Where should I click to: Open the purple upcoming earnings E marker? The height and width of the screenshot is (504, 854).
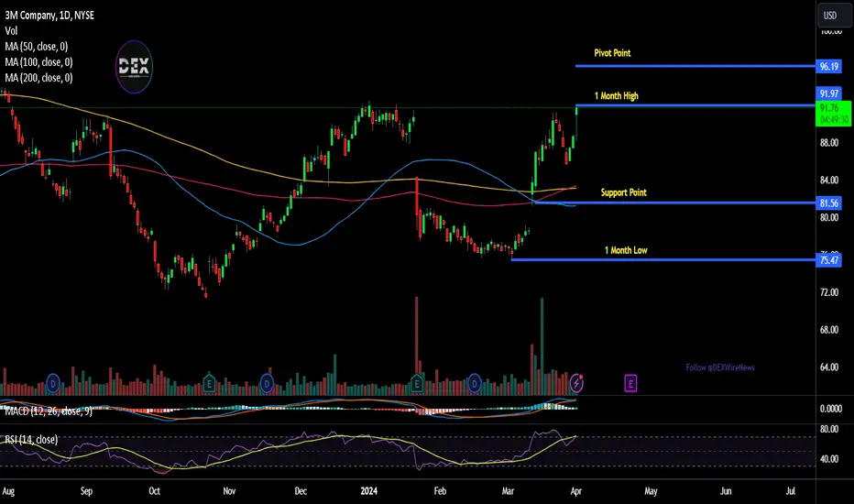(x=630, y=384)
